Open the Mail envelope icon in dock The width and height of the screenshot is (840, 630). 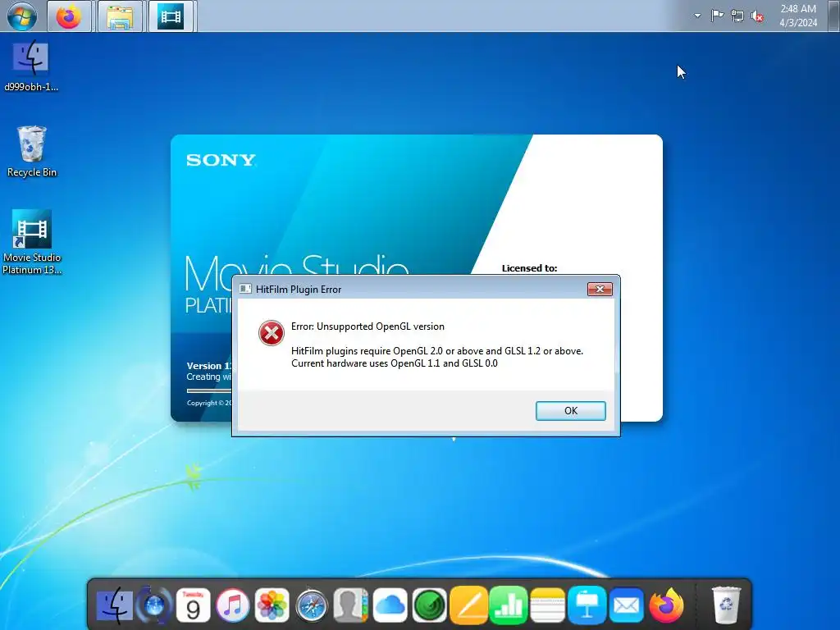pyautogui.click(x=626, y=606)
